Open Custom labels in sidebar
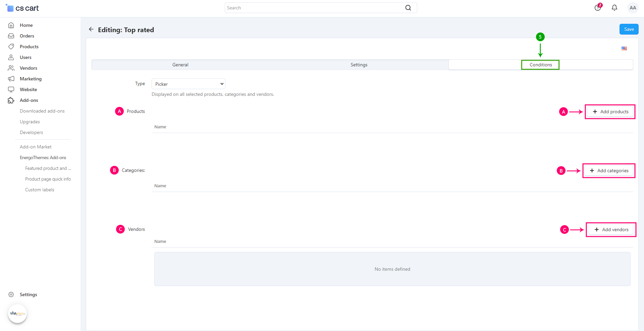 [x=40, y=190]
